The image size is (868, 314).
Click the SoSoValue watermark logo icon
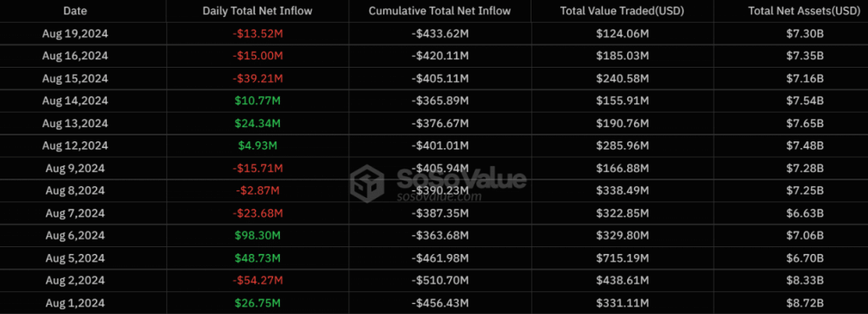(x=367, y=183)
